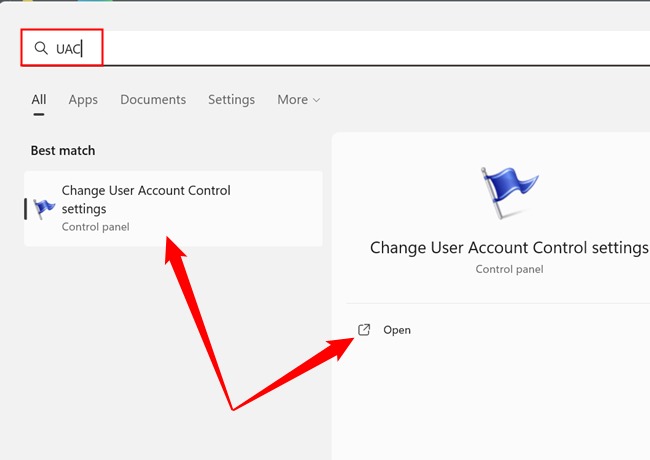The image size is (650, 460).
Task: Select the All tab
Action: [x=39, y=99]
